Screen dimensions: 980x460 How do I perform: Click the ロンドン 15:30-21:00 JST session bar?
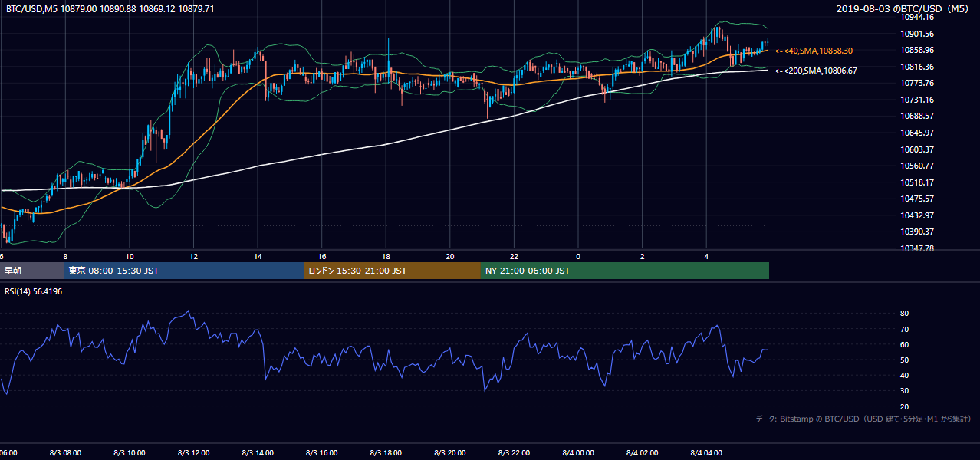point(393,271)
